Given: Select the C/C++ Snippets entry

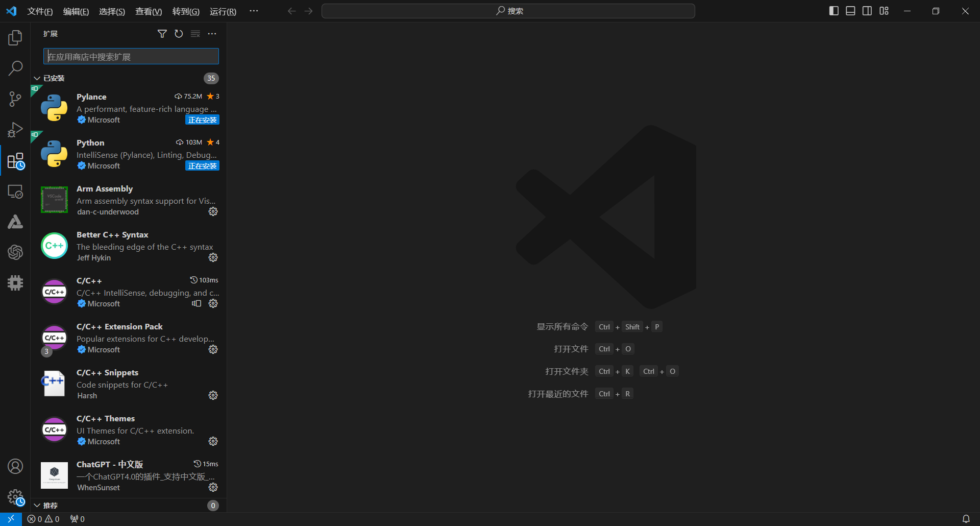Looking at the screenshot, I should click(x=129, y=384).
